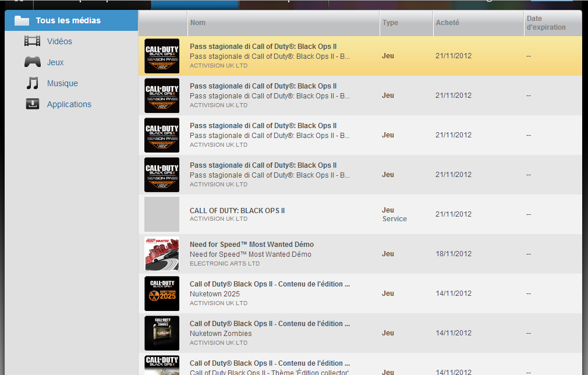This screenshot has width=588, height=375.
Task: Click the 18/11/2012 purchase date
Action: pyautogui.click(x=454, y=254)
